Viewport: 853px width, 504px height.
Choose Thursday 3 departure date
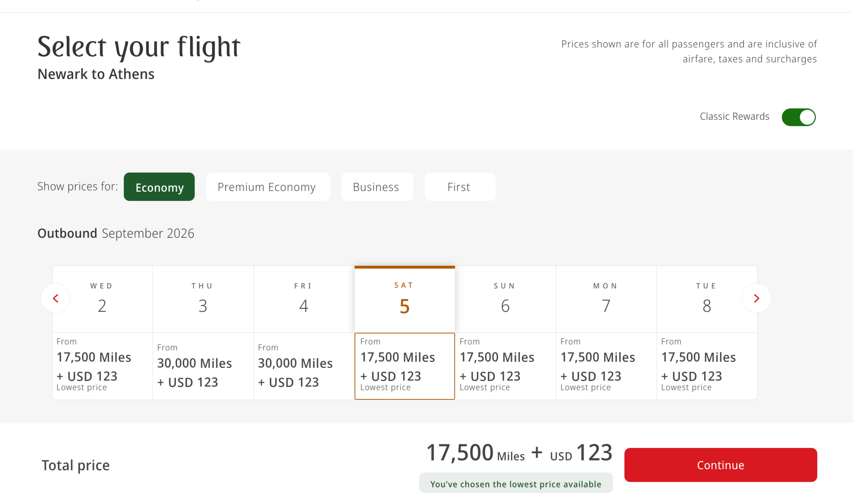coord(203,299)
